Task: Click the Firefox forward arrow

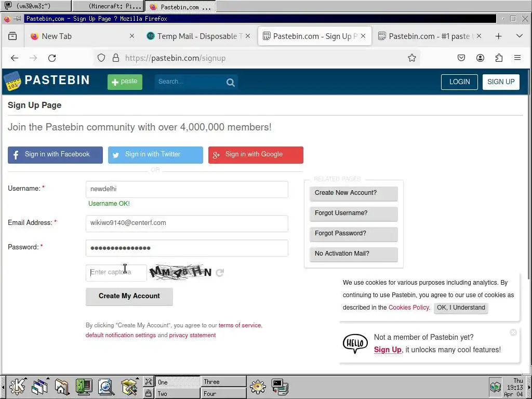Action: [x=33, y=58]
